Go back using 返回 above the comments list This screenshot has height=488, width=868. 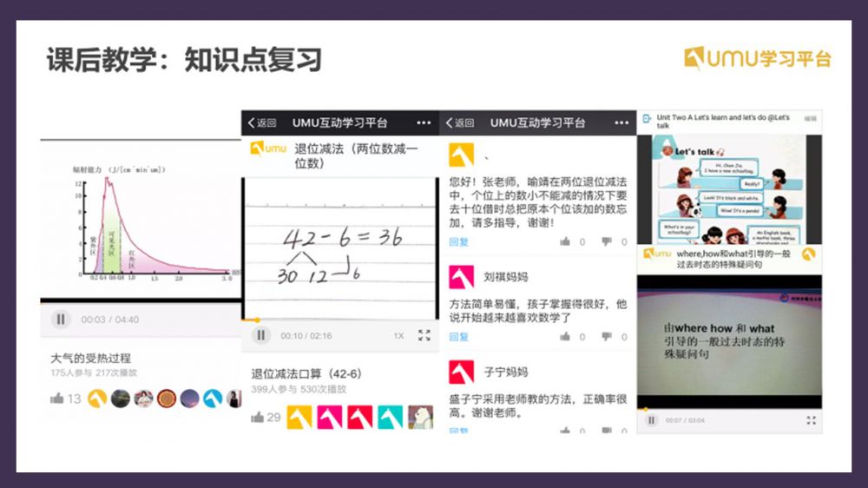click(459, 123)
